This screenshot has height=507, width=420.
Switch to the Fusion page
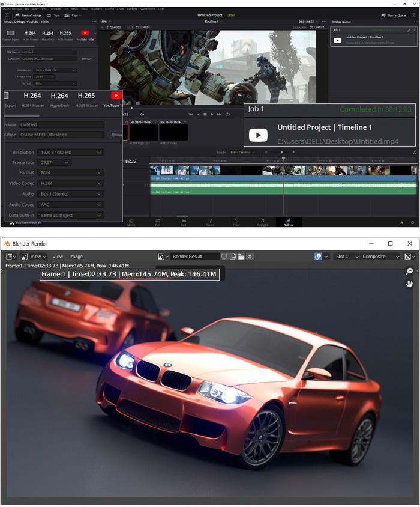pyautogui.click(x=210, y=222)
